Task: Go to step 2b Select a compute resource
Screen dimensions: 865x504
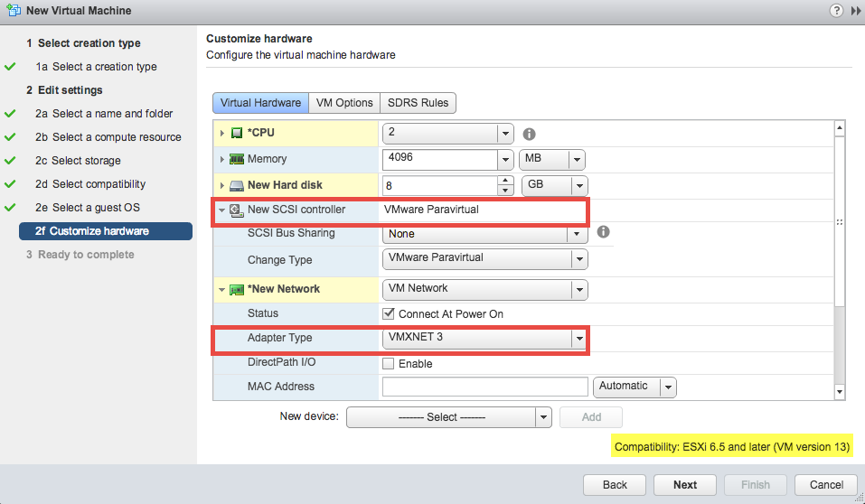Action: pos(108,136)
